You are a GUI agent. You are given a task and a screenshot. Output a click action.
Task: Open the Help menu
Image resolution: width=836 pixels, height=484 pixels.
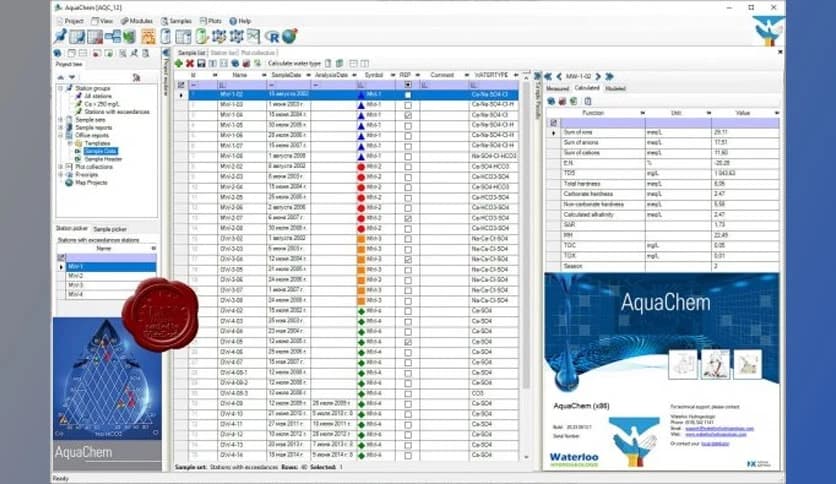240,21
